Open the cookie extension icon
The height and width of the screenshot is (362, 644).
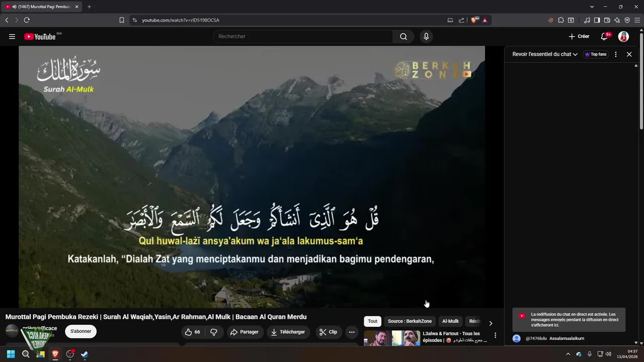click(x=551, y=20)
